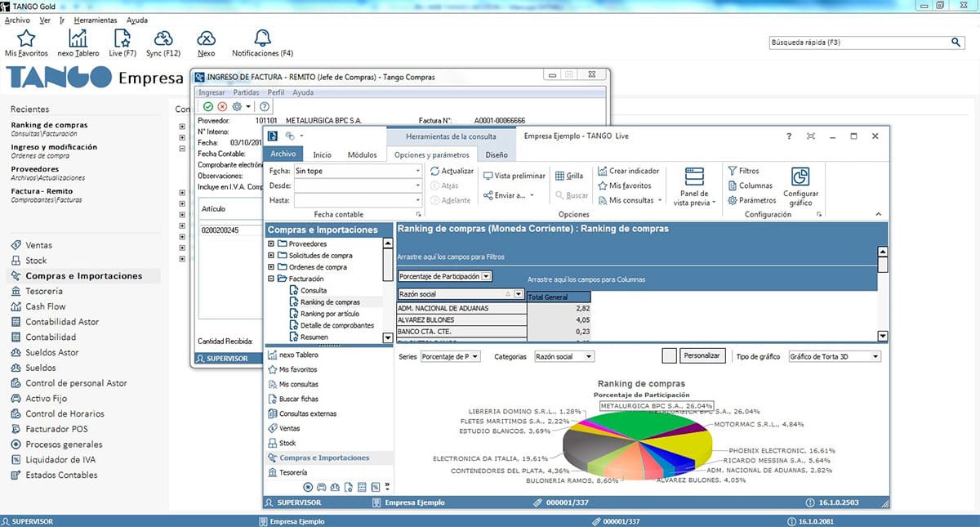Click the color box beside Personalizar

[x=670, y=356]
